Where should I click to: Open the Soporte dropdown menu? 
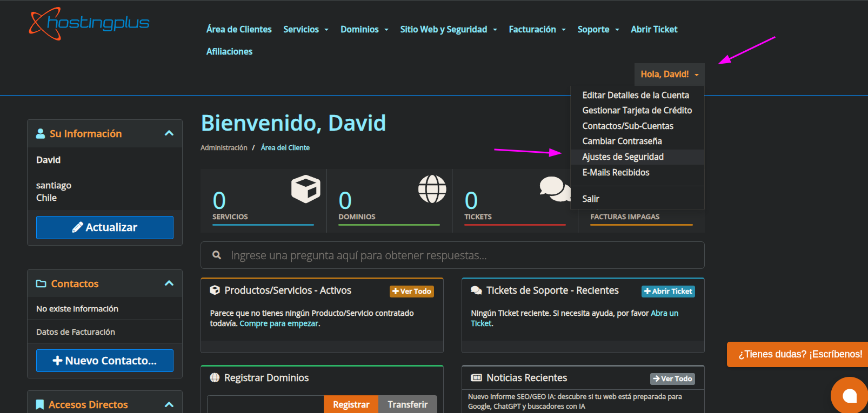click(598, 29)
